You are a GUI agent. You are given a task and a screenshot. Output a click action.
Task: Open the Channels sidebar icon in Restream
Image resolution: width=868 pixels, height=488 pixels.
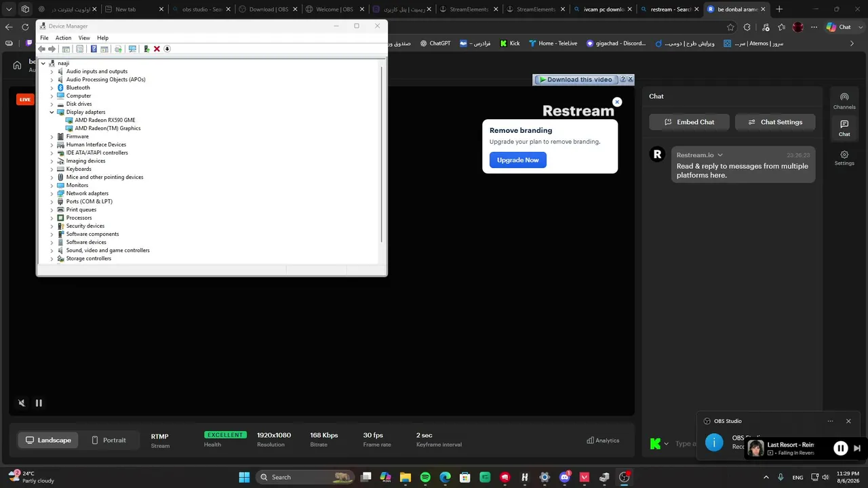(844, 100)
